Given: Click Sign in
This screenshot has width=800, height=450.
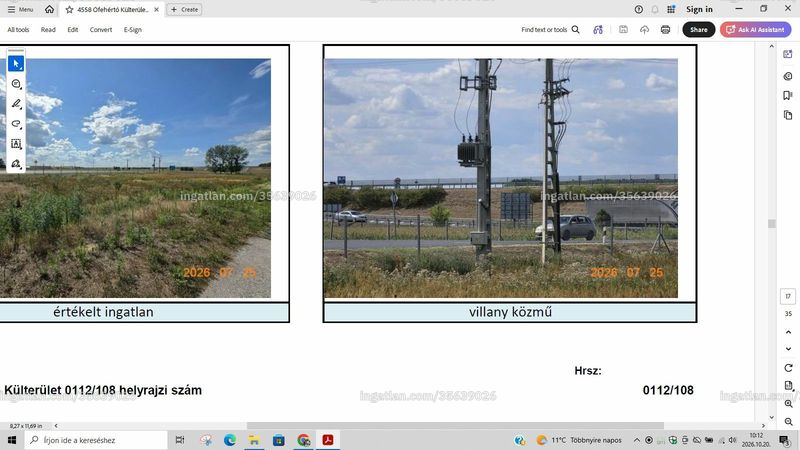Looking at the screenshot, I should (x=699, y=9).
